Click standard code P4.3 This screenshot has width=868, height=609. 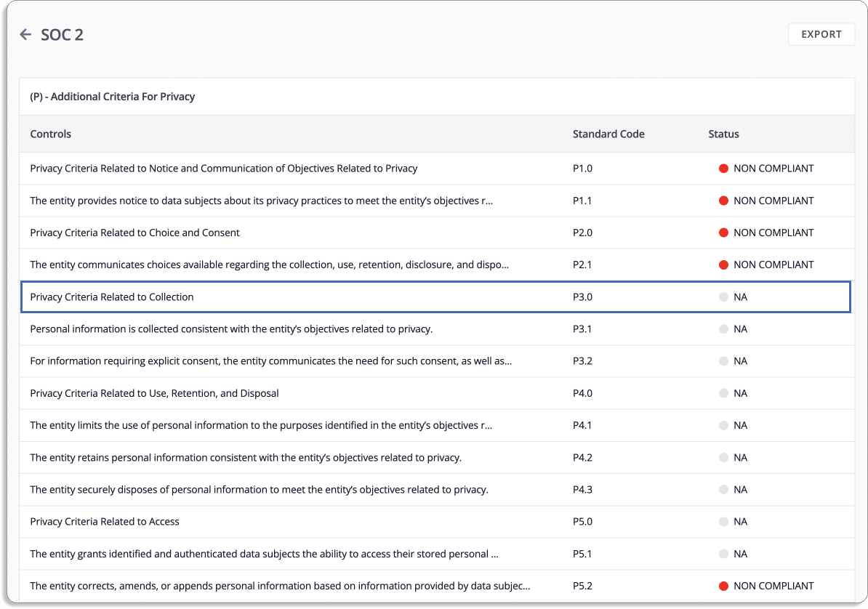582,489
